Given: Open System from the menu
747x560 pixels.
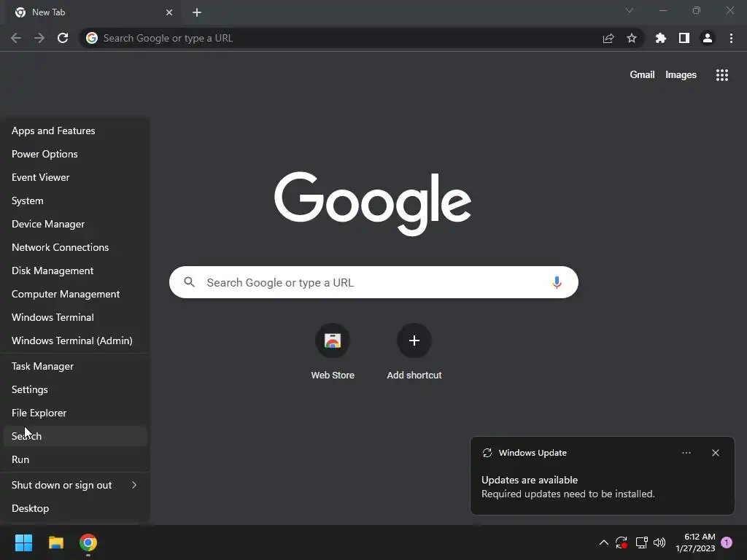Looking at the screenshot, I should click(75, 201).
